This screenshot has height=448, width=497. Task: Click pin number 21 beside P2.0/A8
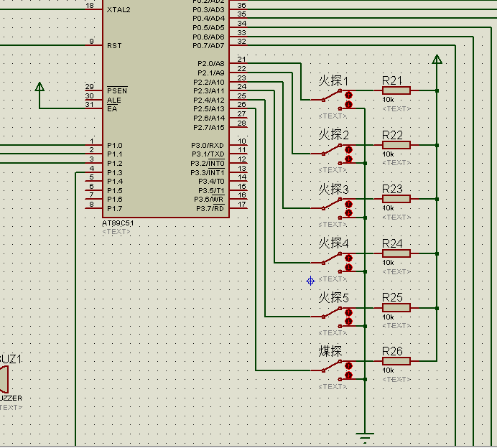pyautogui.click(x=242, y=60)
